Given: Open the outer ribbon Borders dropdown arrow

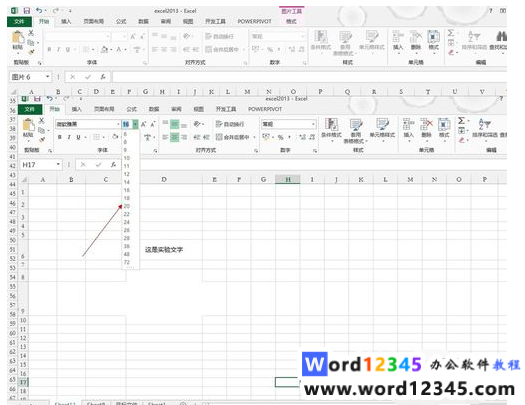Looking at the screenshot, I should (93, 50).
